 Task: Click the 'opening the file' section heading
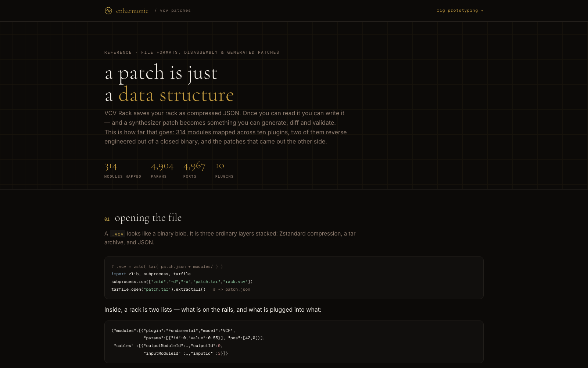[x=148, y=218]
